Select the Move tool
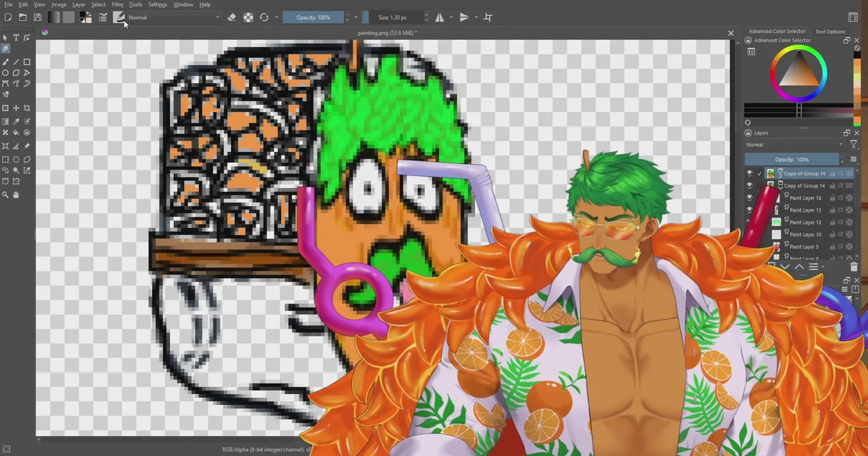868x456 pixels. click(x=16, y=108)
